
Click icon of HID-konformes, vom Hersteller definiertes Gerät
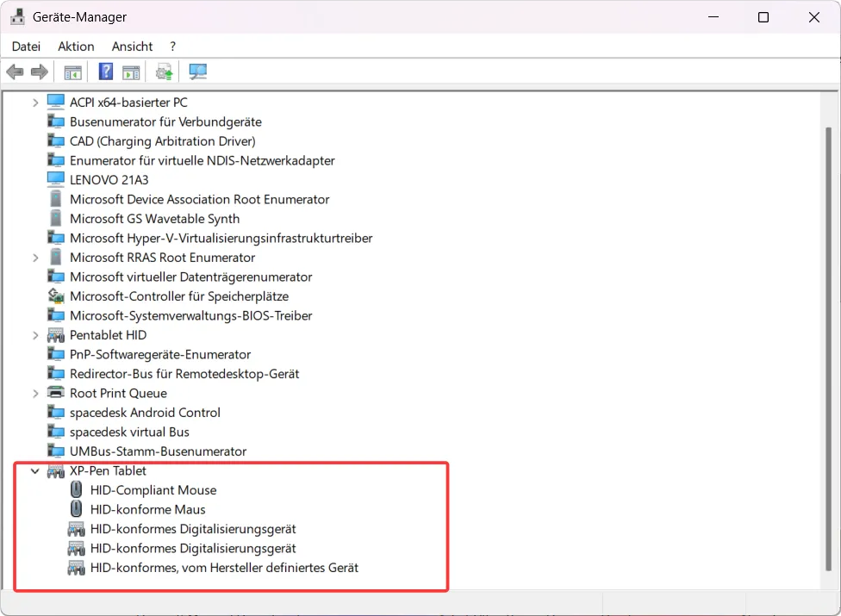point(76,567)
